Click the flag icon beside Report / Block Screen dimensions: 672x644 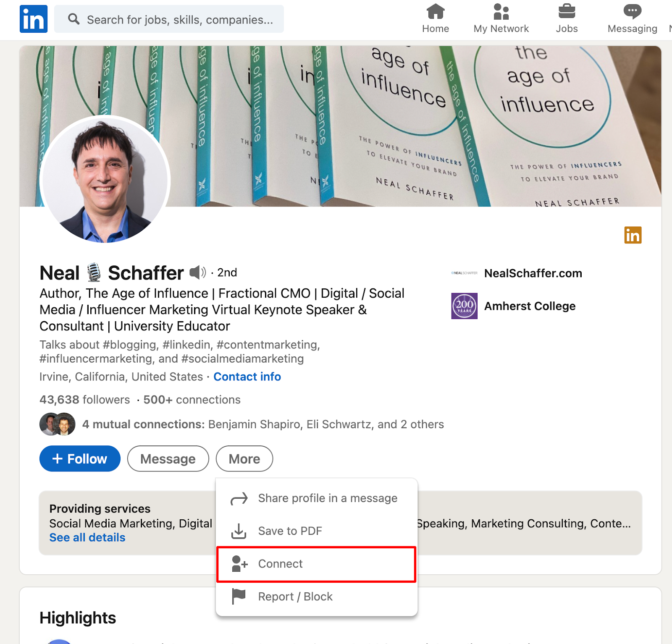(x=239, y=597)
